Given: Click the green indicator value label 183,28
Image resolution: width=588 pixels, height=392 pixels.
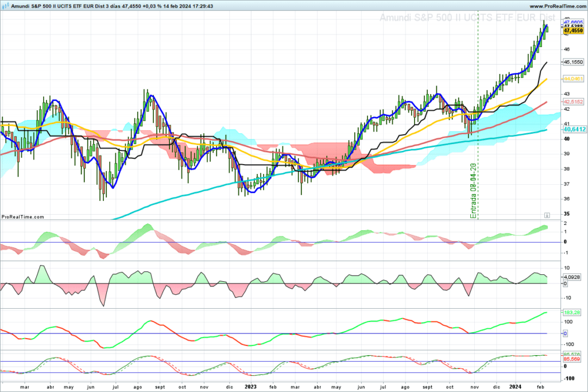Looking at the screenshot, I should (572, 312).
